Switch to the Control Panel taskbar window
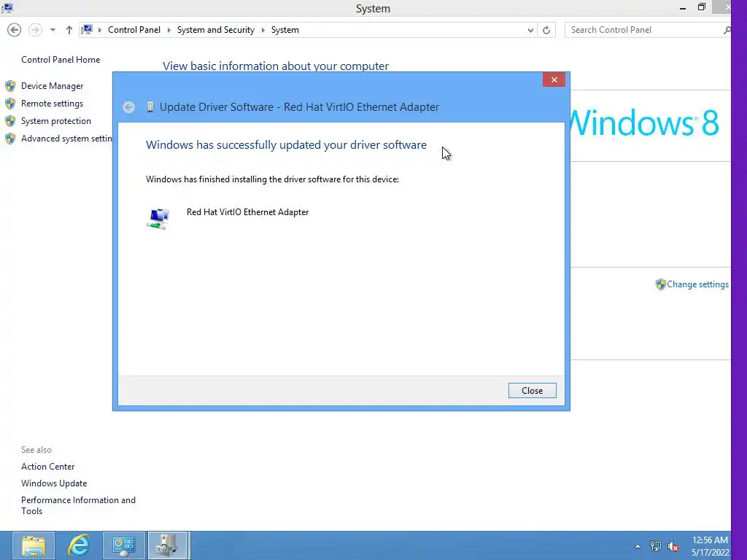Screen dimensions: 747x560 point(124,545)
